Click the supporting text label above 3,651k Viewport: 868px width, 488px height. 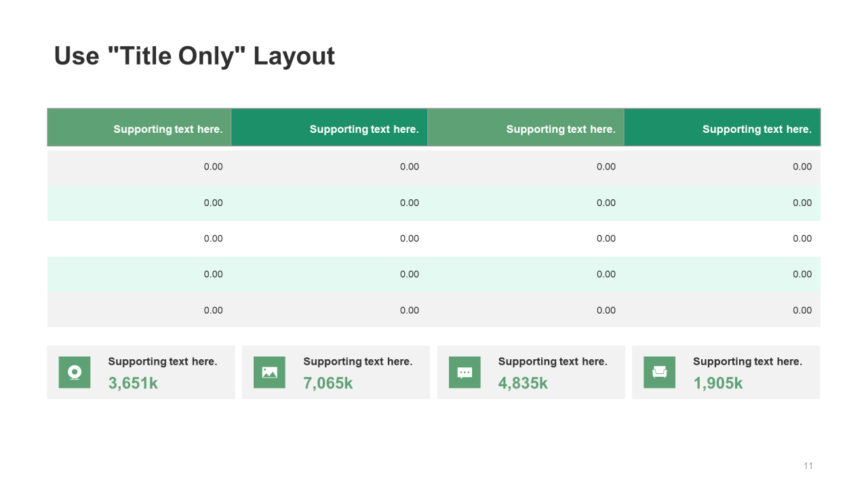coord(163,361)
